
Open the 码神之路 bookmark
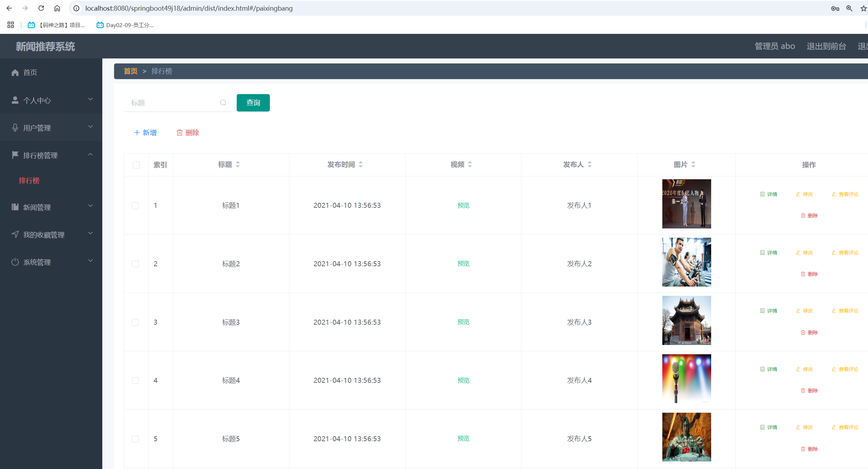click(56, 25)
